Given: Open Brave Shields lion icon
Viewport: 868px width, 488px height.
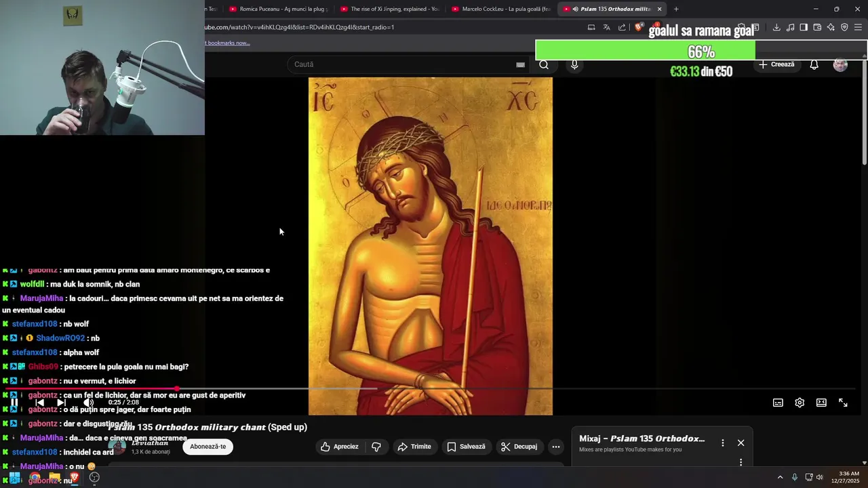Looking at the screenshot, I should point(639,27).
